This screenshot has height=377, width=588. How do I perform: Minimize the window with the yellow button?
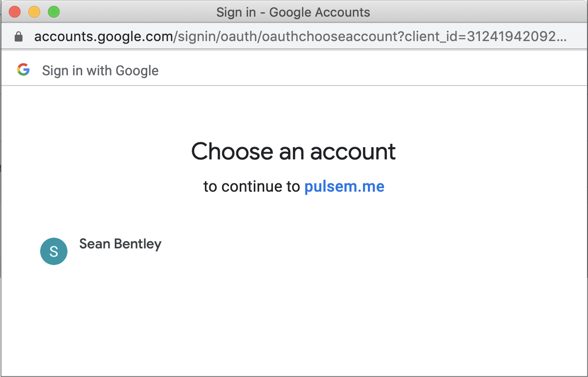point(34,12)
